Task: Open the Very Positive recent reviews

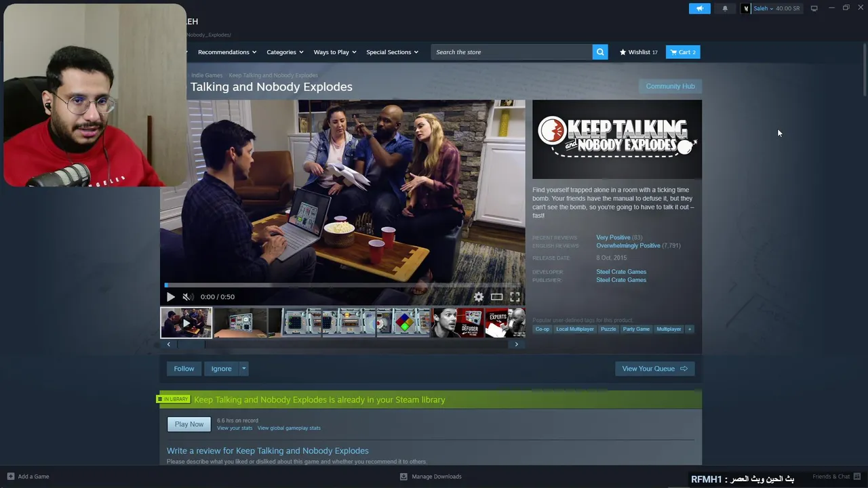Action: tap(613, 238)
